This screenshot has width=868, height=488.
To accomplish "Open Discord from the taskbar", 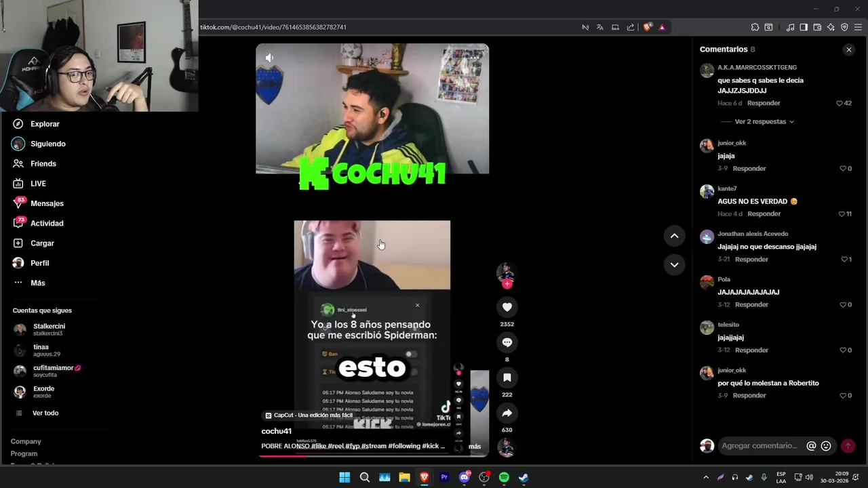I will point(465,477).
